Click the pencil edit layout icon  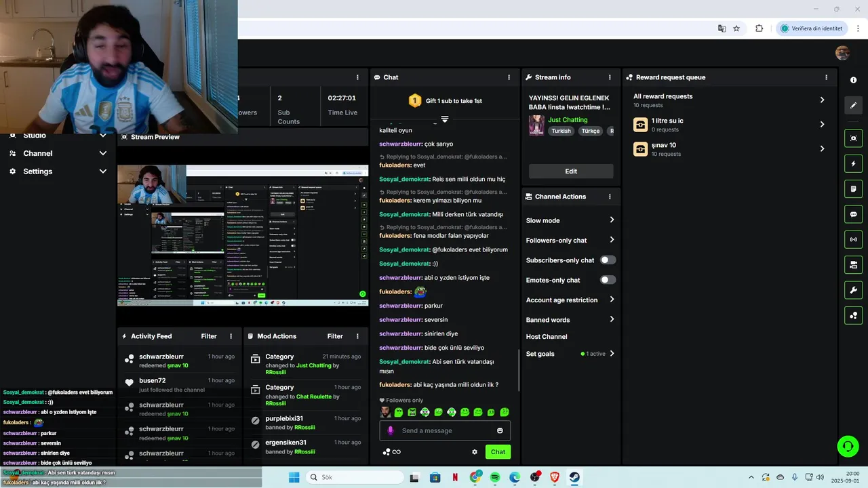[x=853, y=105]
